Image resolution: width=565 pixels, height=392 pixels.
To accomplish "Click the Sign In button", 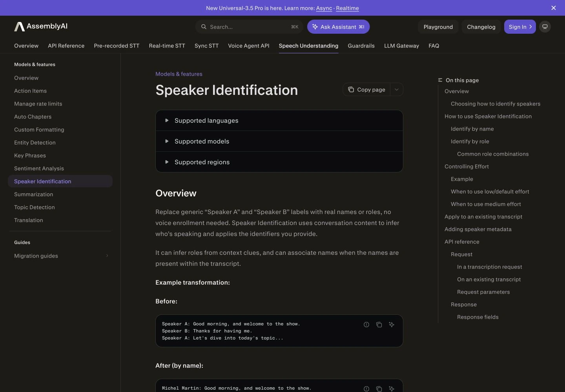I will pyautogui.click(x=520, y=27).
